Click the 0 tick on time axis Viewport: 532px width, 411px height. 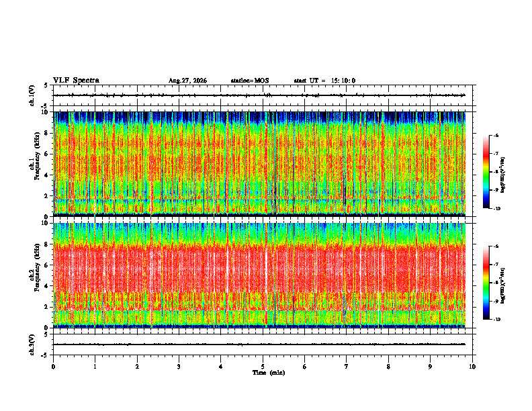click(x=53, y=367)
